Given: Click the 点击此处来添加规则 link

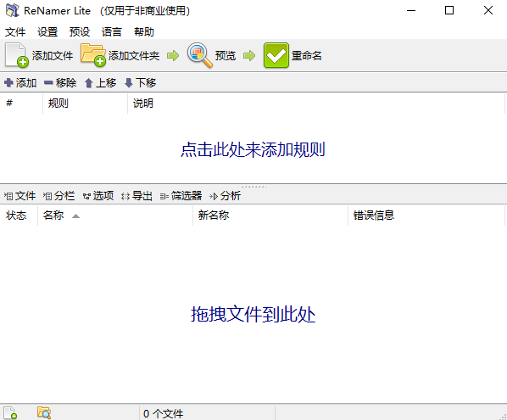Looking at the screenshot, I should 253,149.
